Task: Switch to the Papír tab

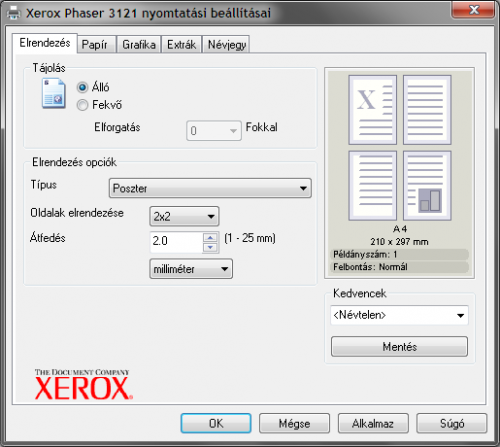Action: pyautogui.click(x=97, y=44)
